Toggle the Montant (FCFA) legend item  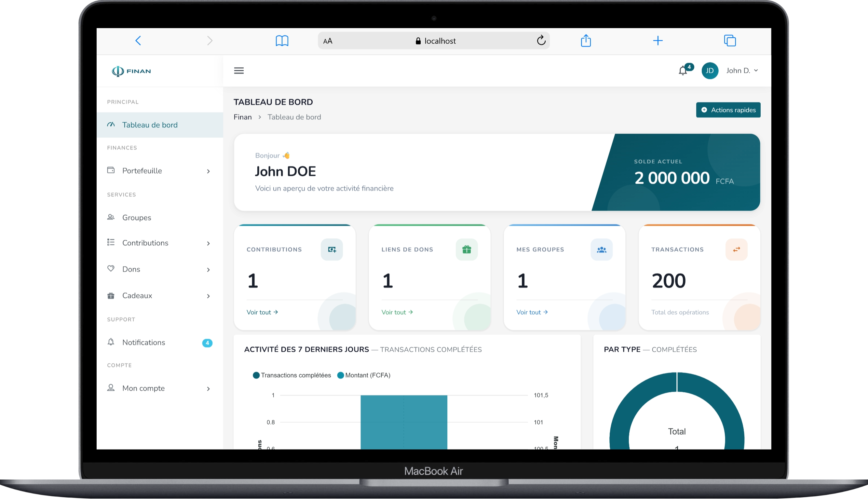point(364,375)
